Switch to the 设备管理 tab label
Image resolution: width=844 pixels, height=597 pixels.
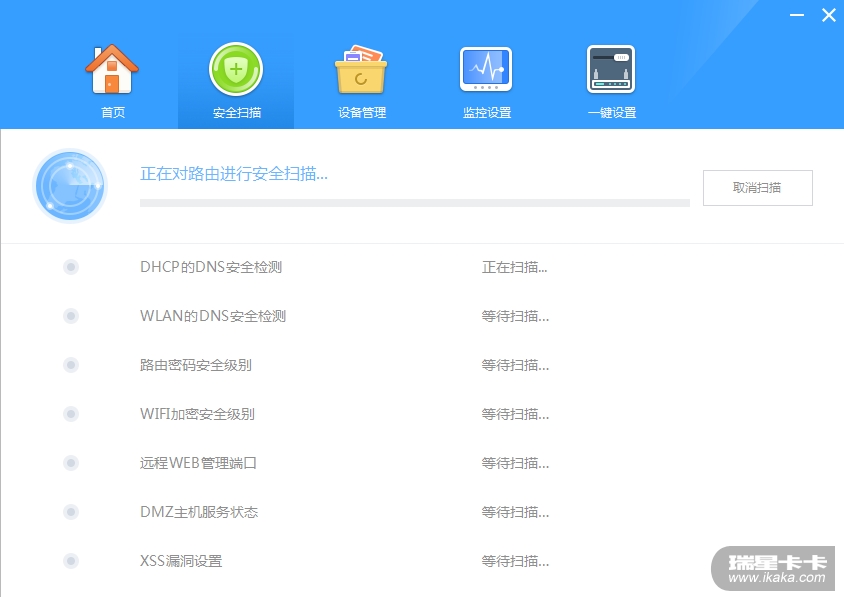362,113
